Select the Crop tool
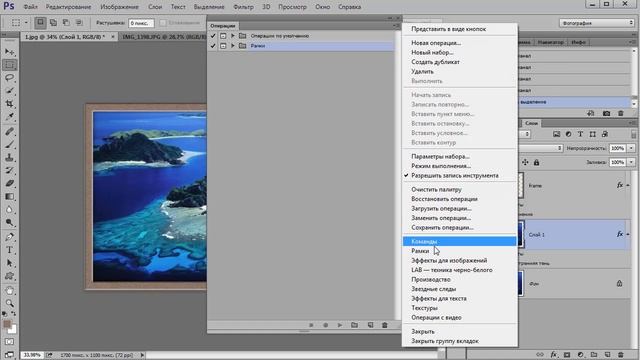 pos(9,104)
